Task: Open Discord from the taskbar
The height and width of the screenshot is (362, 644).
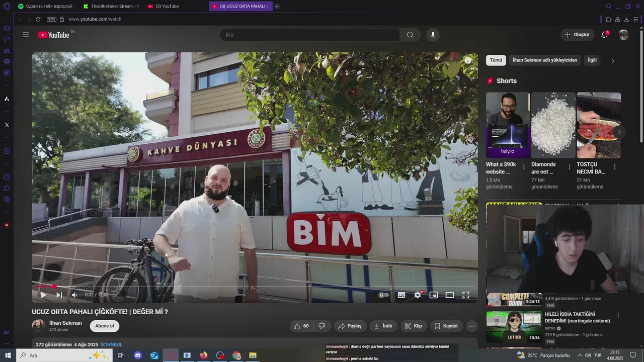Action: click(x=138, y=355)
